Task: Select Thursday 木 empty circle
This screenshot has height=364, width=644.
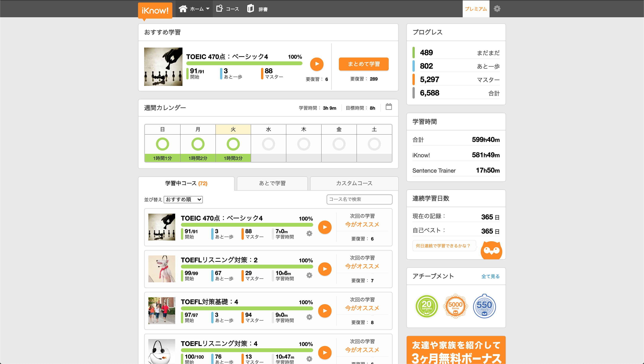Action: (x=304, y=144)
